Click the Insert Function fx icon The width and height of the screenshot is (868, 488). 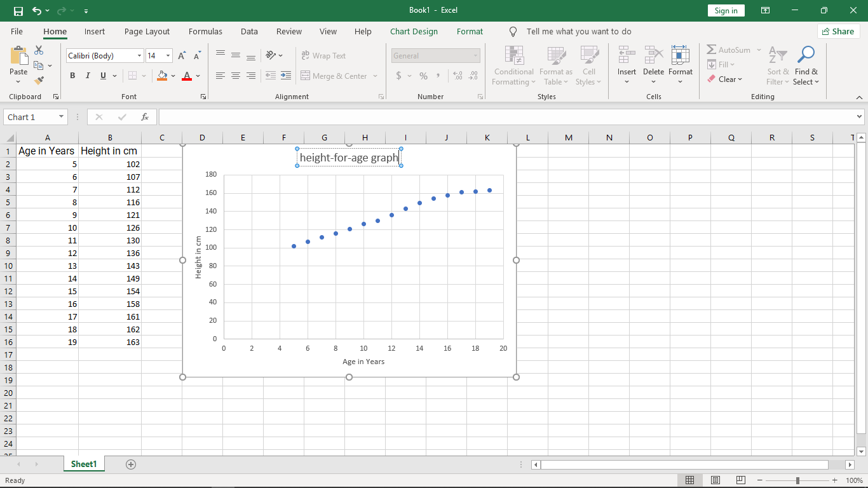coord(145,117)
